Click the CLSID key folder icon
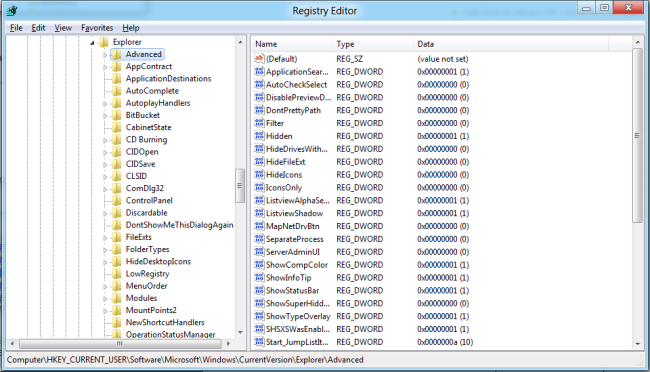 (x=117, y=176)
